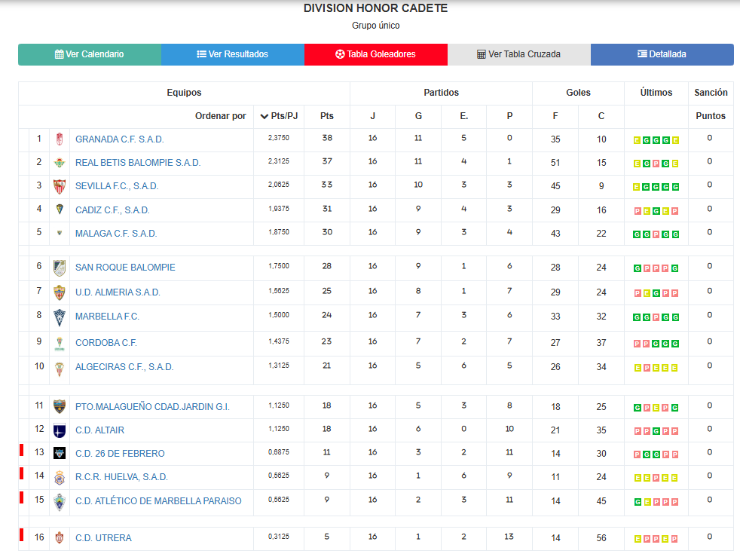Click the Malaga C.F. crest icon

[x=60, y=233]
